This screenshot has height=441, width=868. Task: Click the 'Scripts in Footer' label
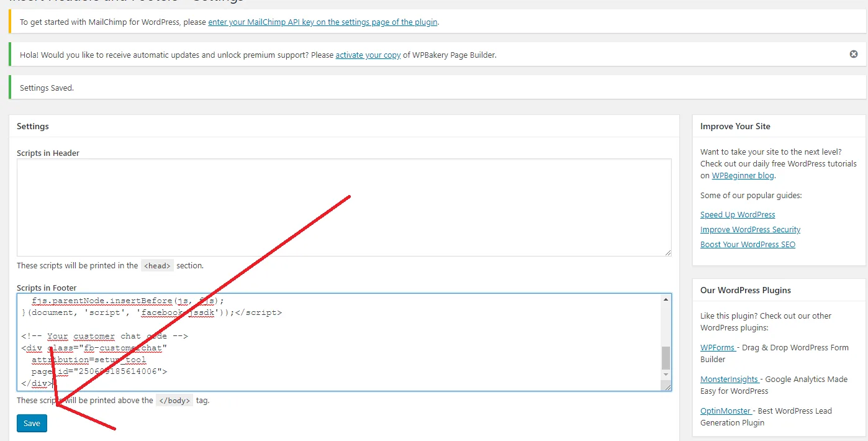47,288
